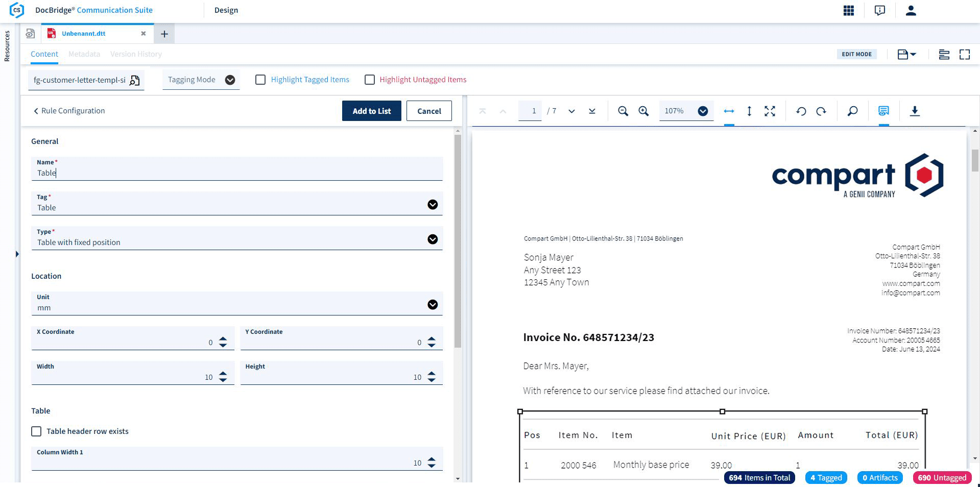980x487 pixels.
Task: Open the Unit dropdown
Action: [x=432, y=305]
